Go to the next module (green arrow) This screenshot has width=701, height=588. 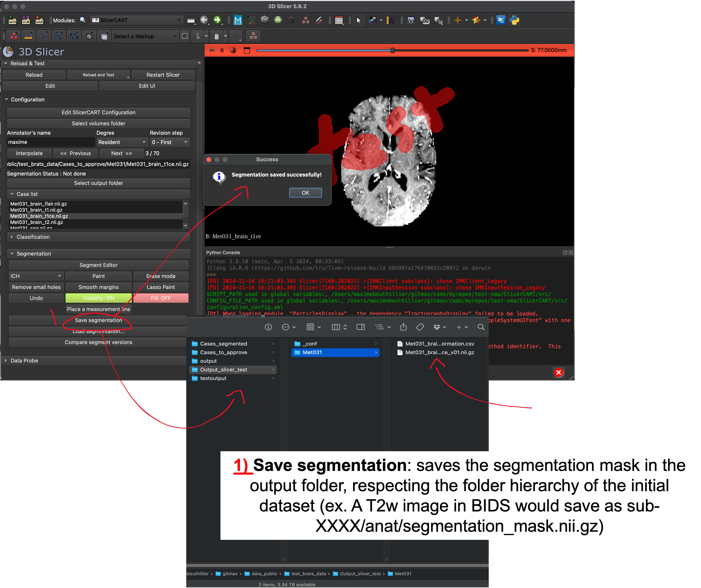click(x=218, y=20)
